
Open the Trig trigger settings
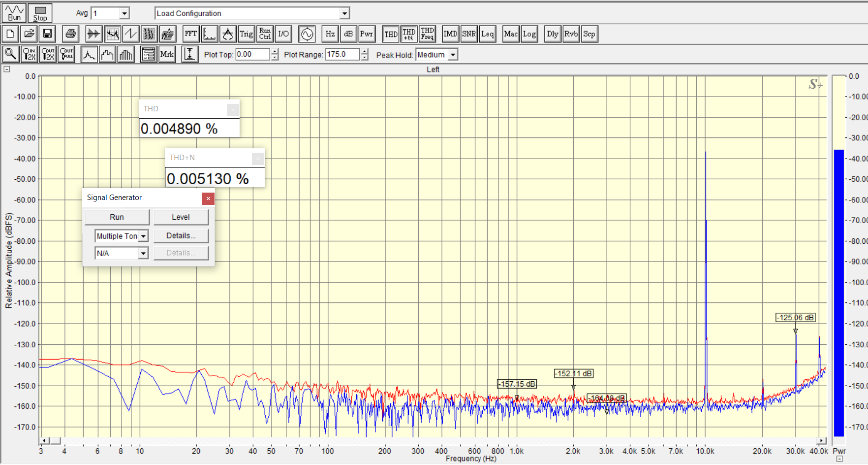click(x=247, y=34)
